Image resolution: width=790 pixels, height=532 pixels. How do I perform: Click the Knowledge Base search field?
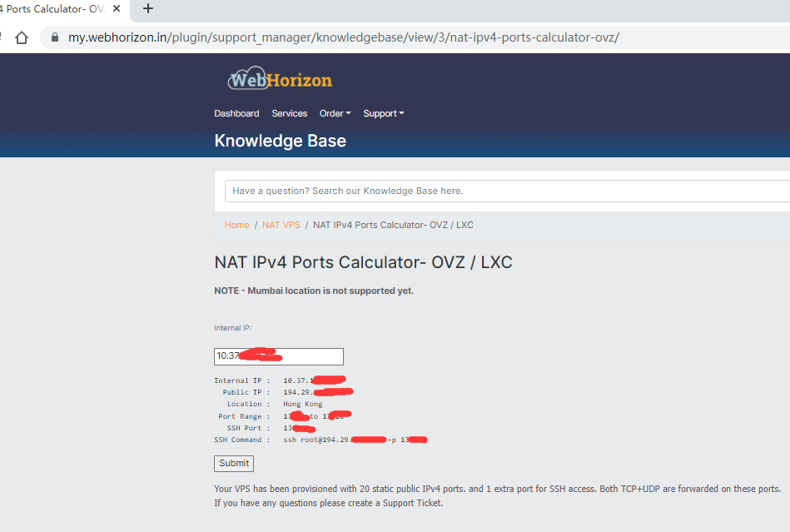507,191
